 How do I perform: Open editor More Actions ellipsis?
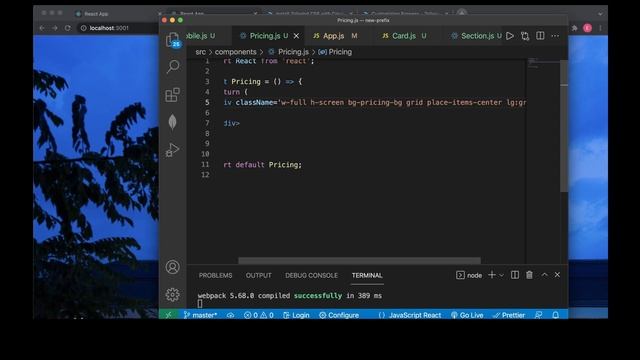click(x=555, y=36)
